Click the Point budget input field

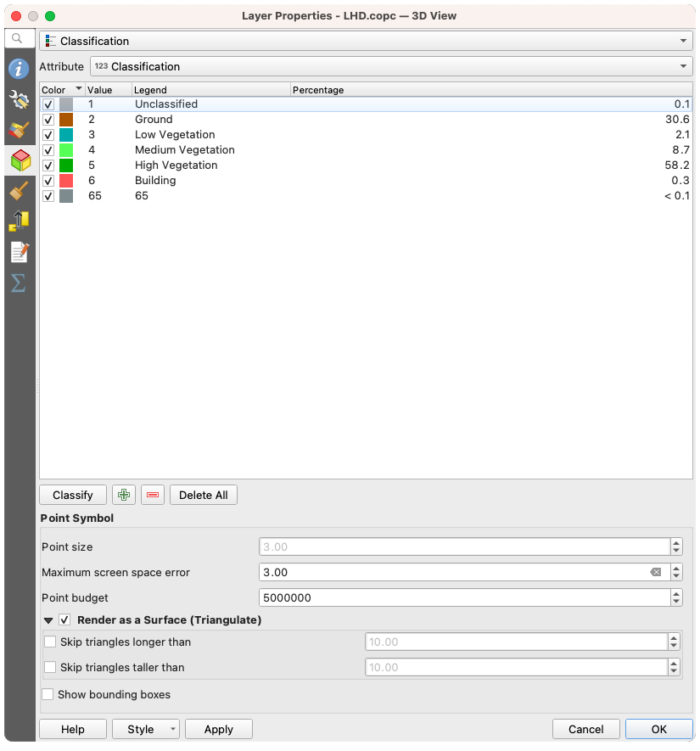click(x=463, y=598)
